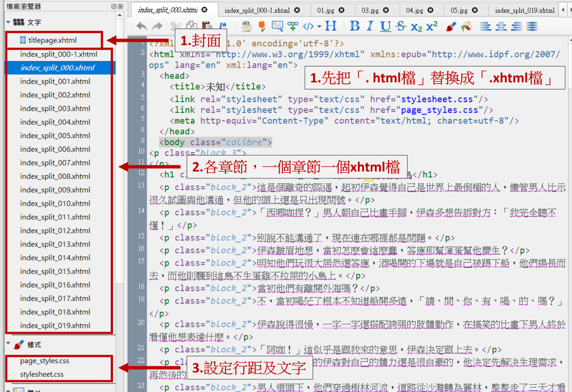Image resolution: width=572 pixels, height=392 pixels.
Task: Apply strikethrough formatting
Action: pyautogui.click(x=400, y=26)
